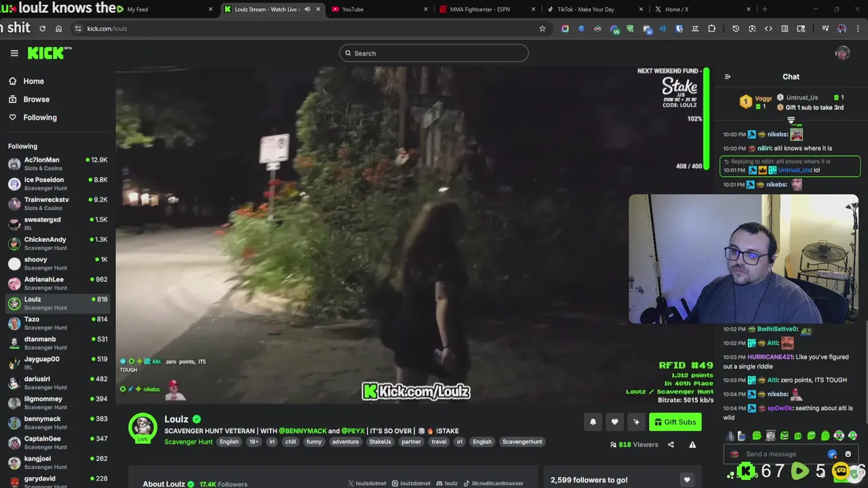Screen dimensions: 868x488
Task: Click the 18+ tag
Action: click(x=254, y=442)
